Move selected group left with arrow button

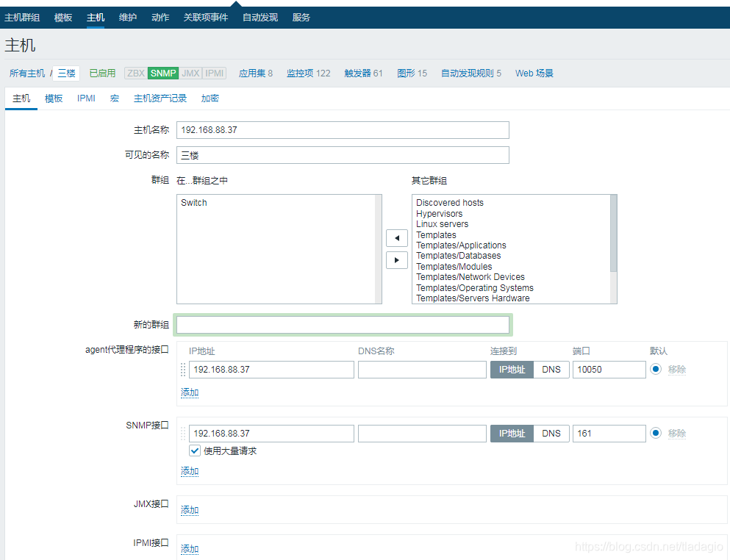[x=397, y=238]
